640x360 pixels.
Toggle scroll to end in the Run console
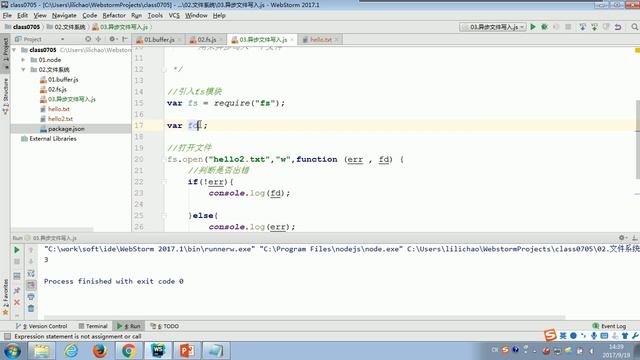coord(31,285)
